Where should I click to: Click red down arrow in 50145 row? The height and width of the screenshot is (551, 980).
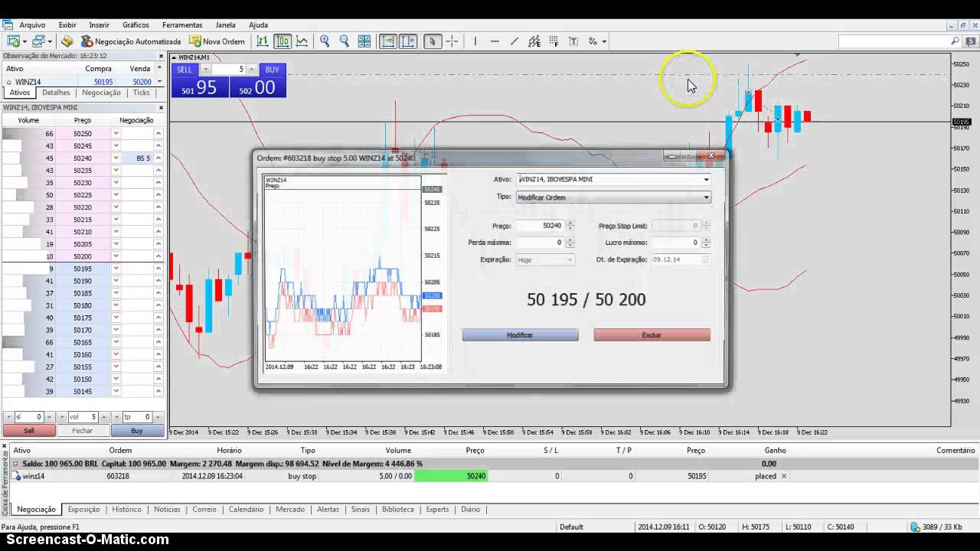116,391
